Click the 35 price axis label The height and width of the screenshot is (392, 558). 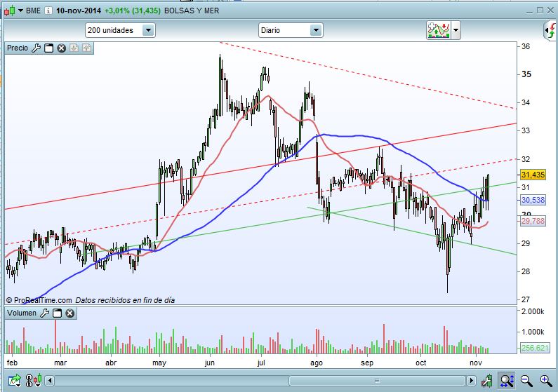pyautogui.click(x=526, y=74)
